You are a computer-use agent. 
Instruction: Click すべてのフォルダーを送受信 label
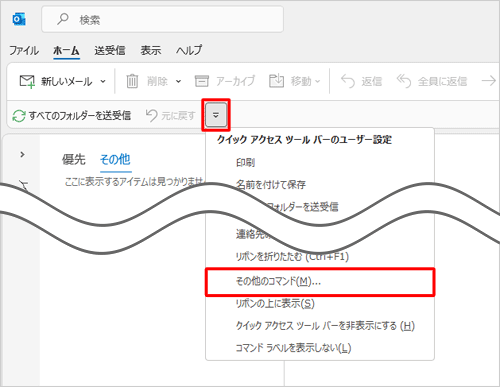point(80,116)
